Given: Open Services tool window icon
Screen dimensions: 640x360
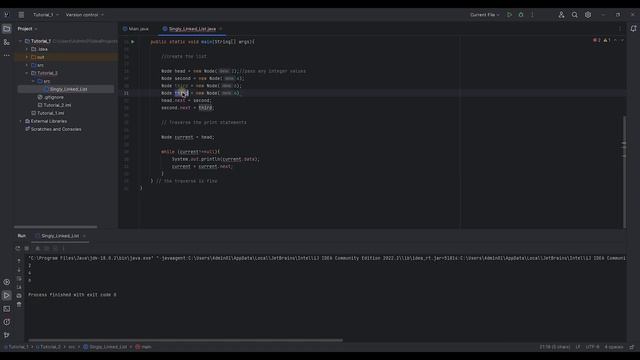Looking at the screenshot, I should (7, 282).
